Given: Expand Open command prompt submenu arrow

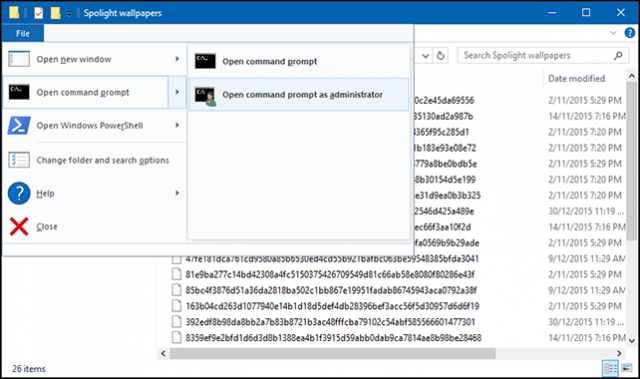Looking at the screenshot, I should point(177,92).
